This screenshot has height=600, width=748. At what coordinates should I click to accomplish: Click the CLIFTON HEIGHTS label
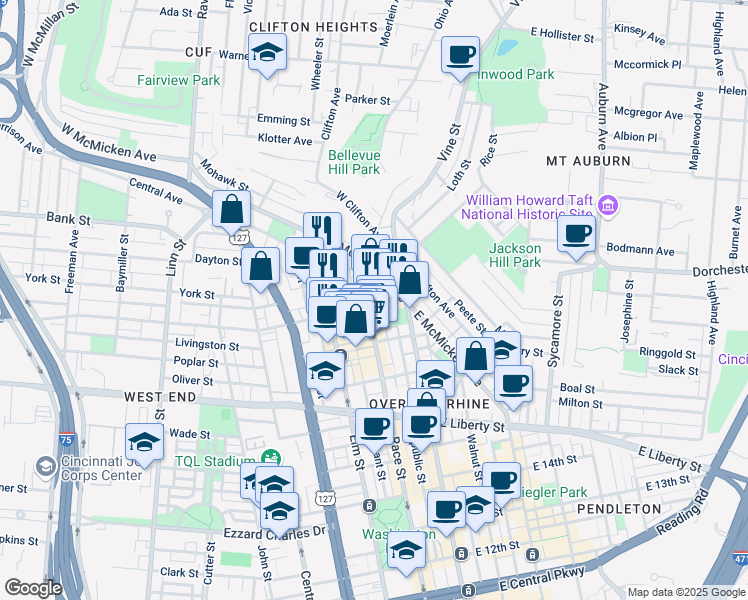pos(313,27)
